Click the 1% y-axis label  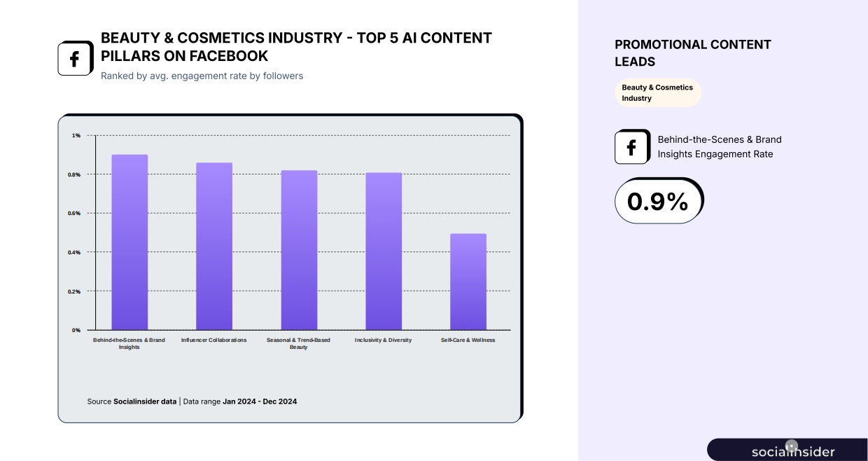pyautogui.click(x=76, y=135)
